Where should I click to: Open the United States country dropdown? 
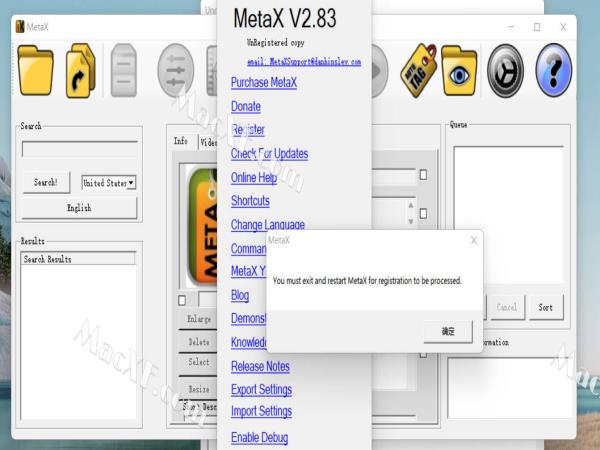[109, 183]
